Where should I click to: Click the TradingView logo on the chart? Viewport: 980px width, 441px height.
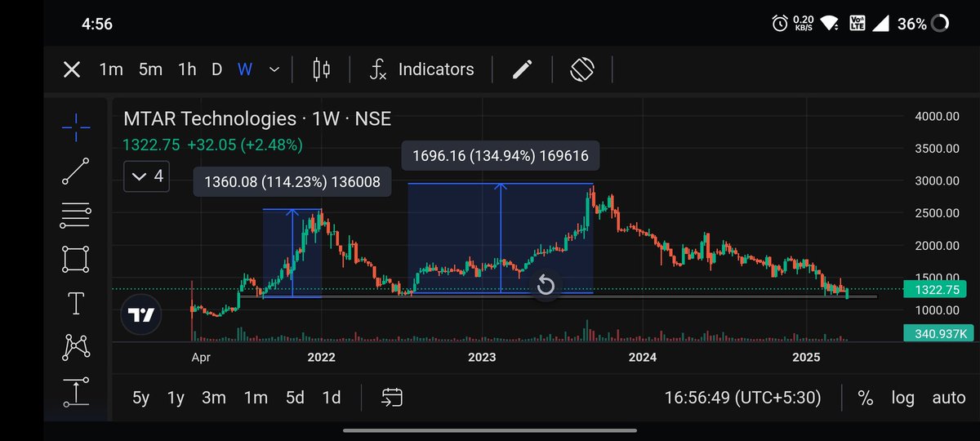141,315
